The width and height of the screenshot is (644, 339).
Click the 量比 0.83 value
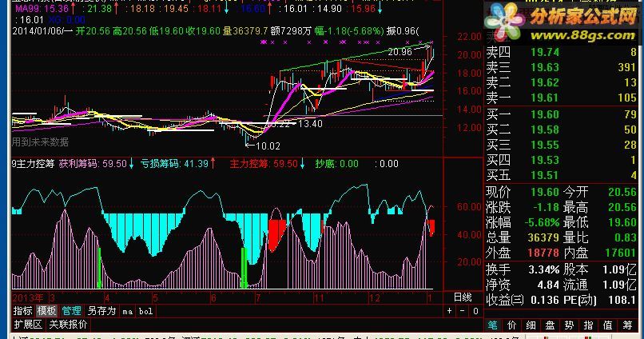(626, 237)
